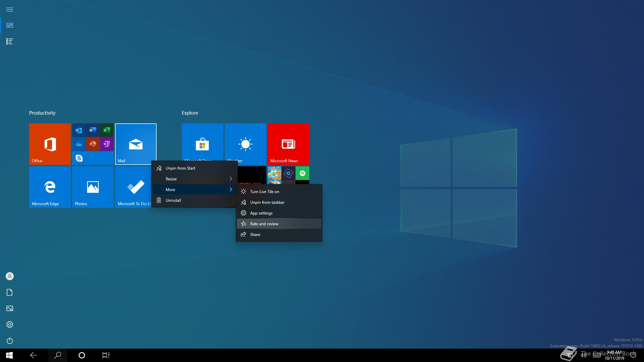Launch the Spotify small tile
This screenshot has width=644, height=362.
click(303, 173)
